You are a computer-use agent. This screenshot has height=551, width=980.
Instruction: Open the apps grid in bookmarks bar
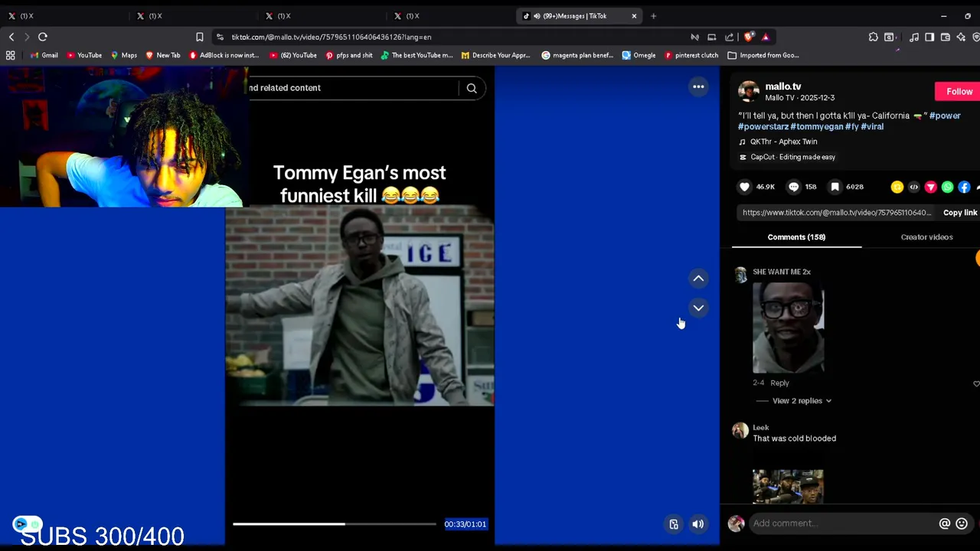pyautogui.click(x=10, y=55)
